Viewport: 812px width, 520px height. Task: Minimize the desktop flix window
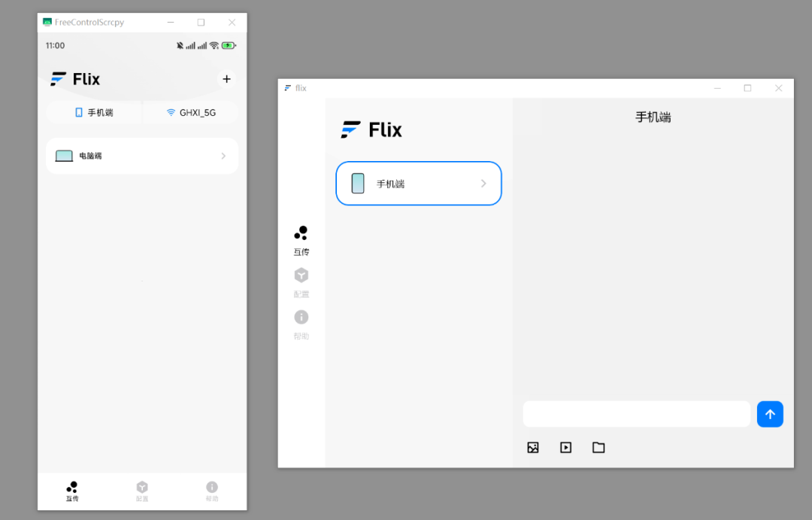(x=717, y=88)
